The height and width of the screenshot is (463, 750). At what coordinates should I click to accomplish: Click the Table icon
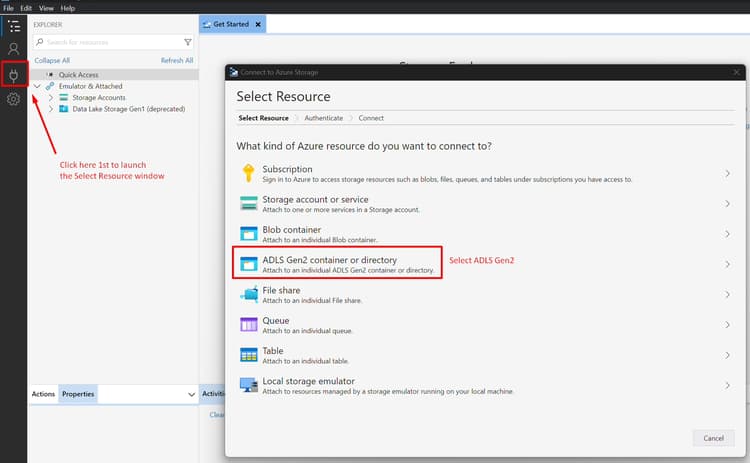click(x=249, y=355)
